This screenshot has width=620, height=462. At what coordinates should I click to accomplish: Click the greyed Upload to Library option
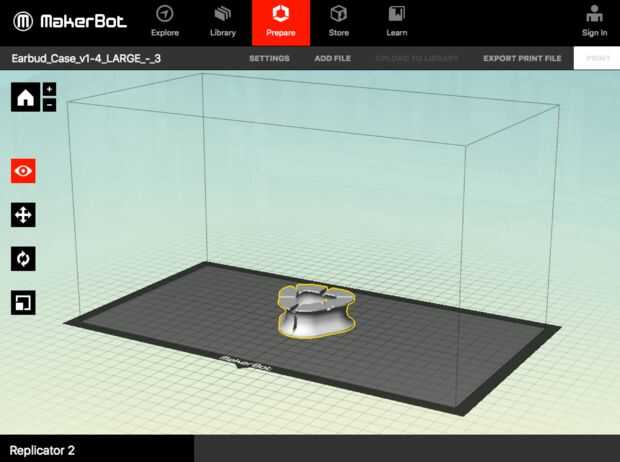[x=417, y=59]
